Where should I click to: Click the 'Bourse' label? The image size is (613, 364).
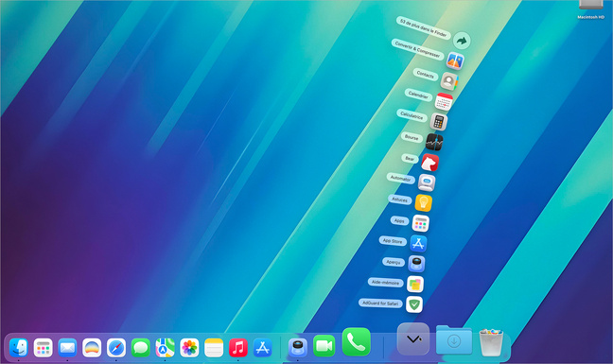tap(412, 137)
